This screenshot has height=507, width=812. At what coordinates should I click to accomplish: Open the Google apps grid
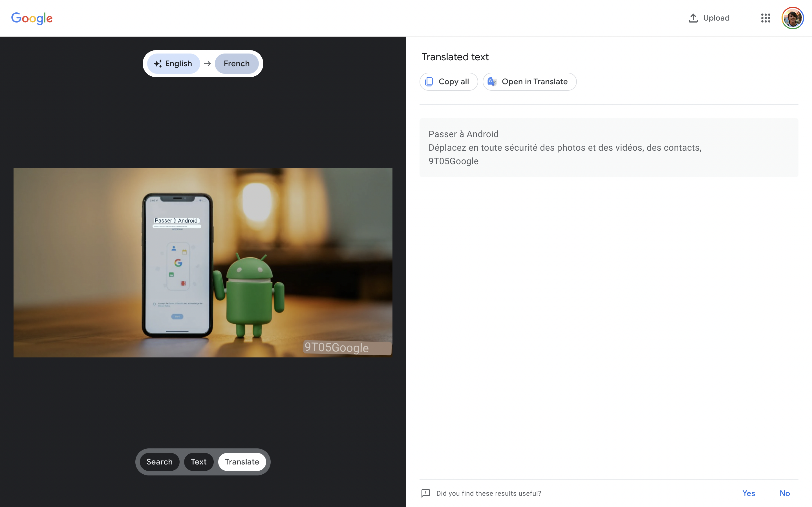[x=765, y=18]
